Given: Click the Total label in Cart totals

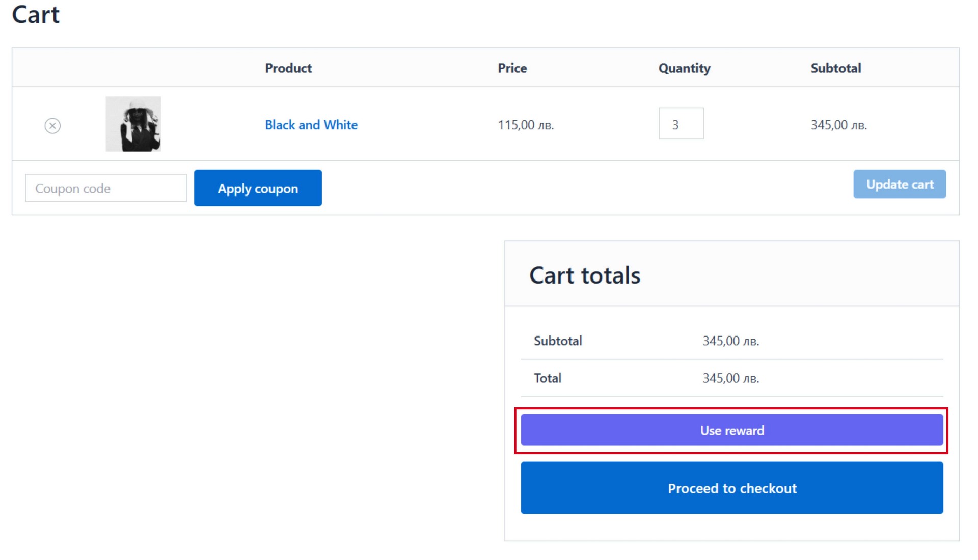Looking at the screenshot, I should [547, 378].
